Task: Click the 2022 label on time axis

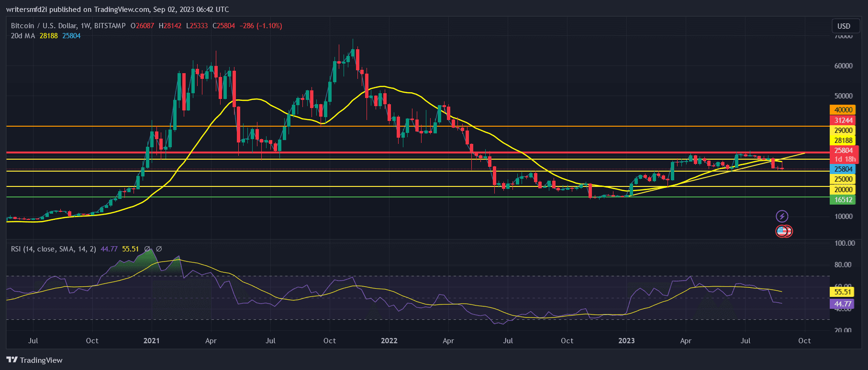Action: tap(389, 341)
